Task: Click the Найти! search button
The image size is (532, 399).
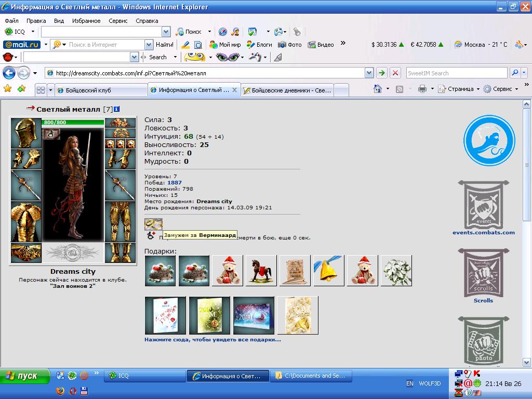Action: [x=164, y=45]
